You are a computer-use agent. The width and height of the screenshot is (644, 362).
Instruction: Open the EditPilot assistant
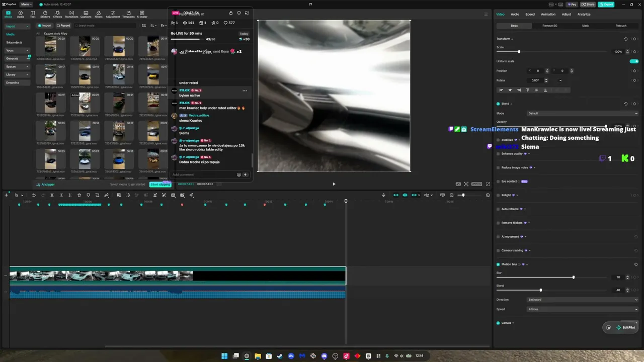626,327
